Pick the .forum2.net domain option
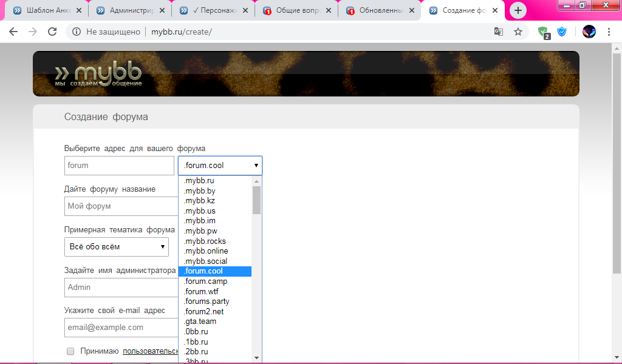 (x=214, y=312)
